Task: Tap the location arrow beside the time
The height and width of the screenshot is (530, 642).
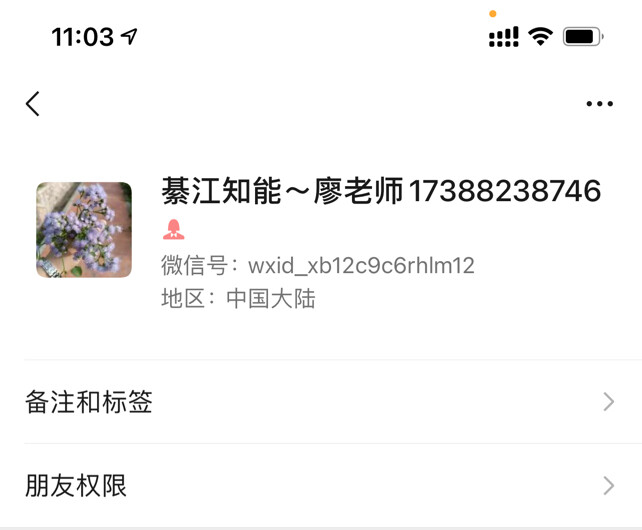Action: click(x=129, y=36)
